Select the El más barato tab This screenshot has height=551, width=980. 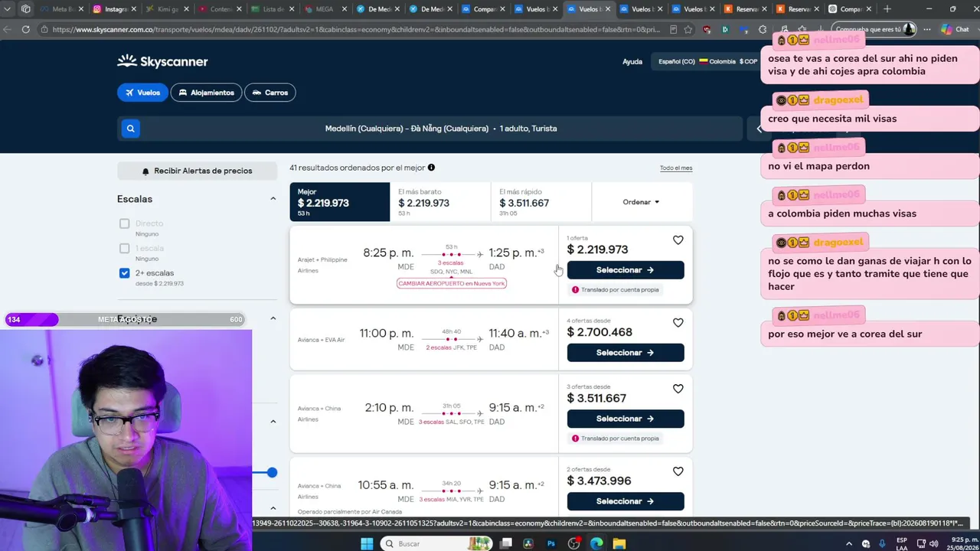(x=440, y=202)
